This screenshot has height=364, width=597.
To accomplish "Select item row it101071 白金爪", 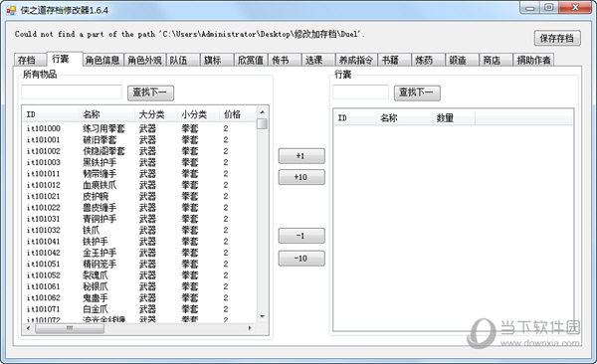I will pyautogui.click(x=139, y=309).
